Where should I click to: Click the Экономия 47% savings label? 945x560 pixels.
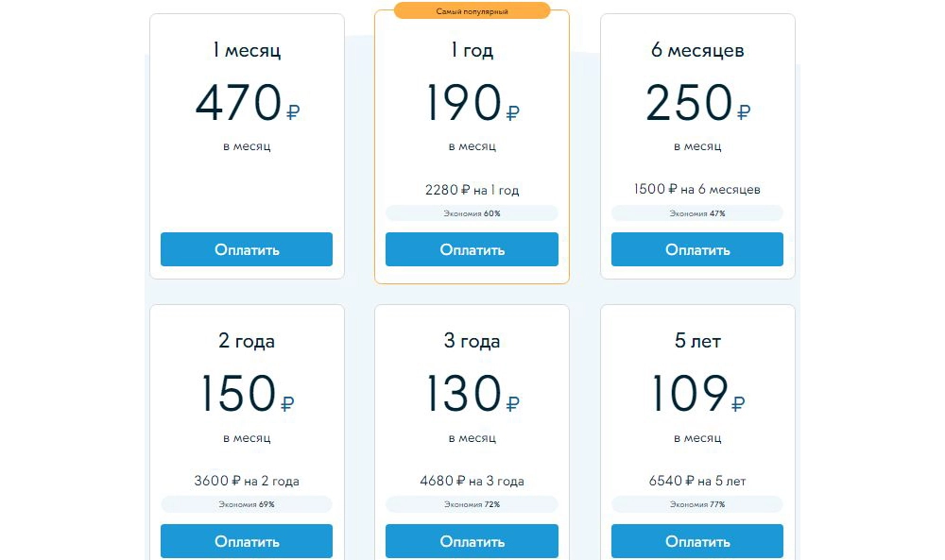697,213
